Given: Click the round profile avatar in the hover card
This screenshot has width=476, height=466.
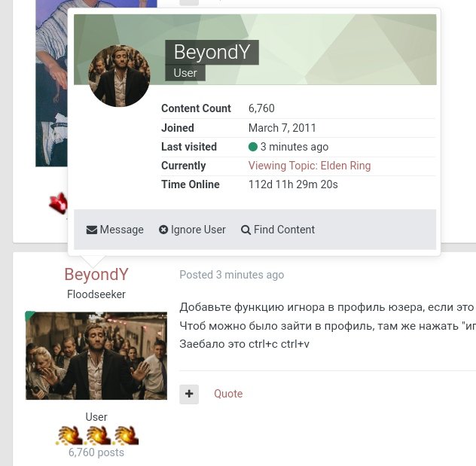Looking at the screenshot, I should coord(119,75).
